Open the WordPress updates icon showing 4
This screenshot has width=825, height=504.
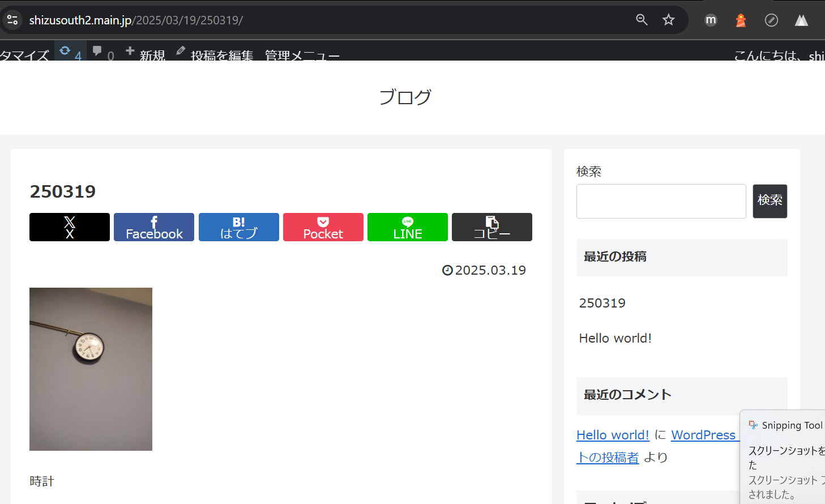coord(70,53)
